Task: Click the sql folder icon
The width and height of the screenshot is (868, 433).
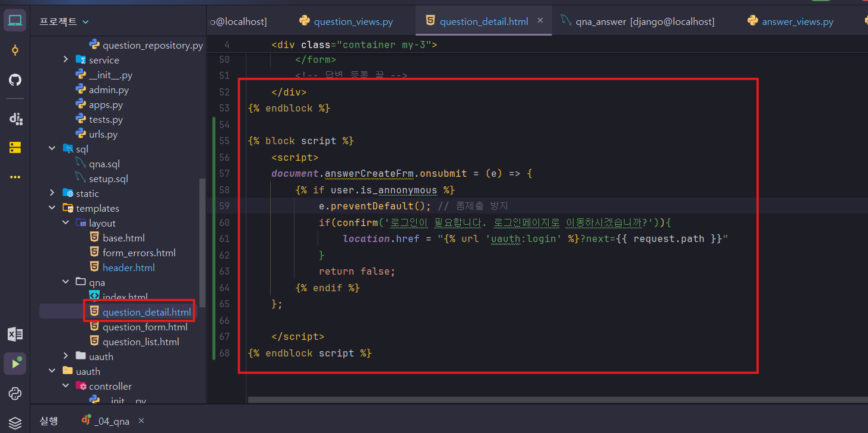Action: click(68, 149)
